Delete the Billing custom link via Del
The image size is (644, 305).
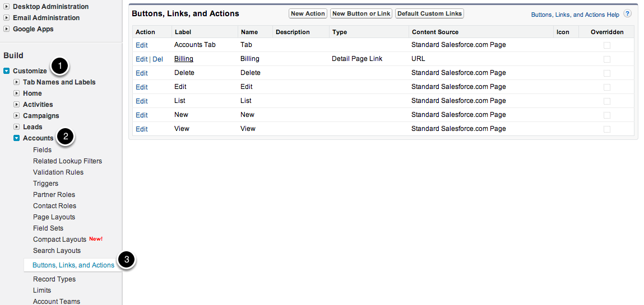(157, 59)
